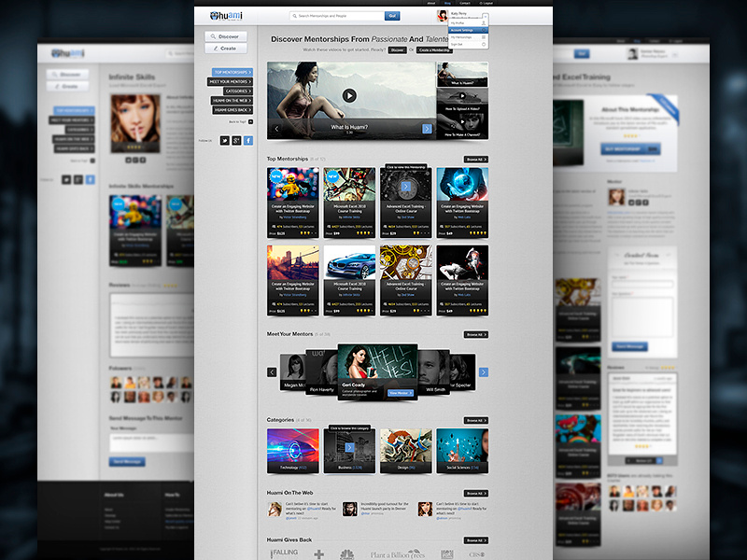
Task: Go to previous slide in video carousel
Action: pyautogui.click(x=276, y=129)
